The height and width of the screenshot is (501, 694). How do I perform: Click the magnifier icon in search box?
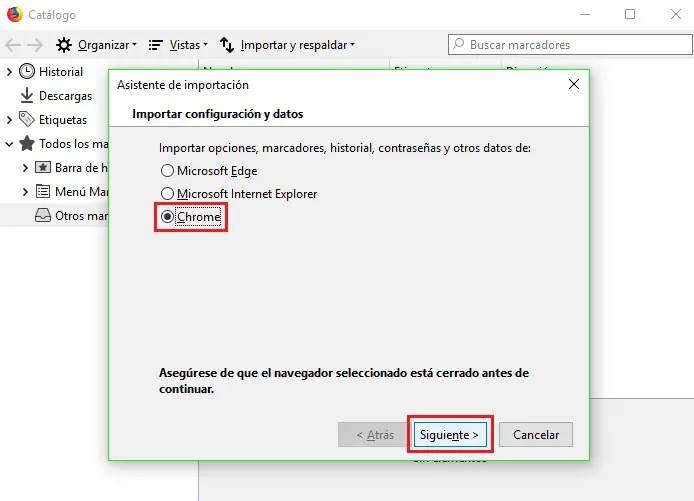[x=459, y=44]
